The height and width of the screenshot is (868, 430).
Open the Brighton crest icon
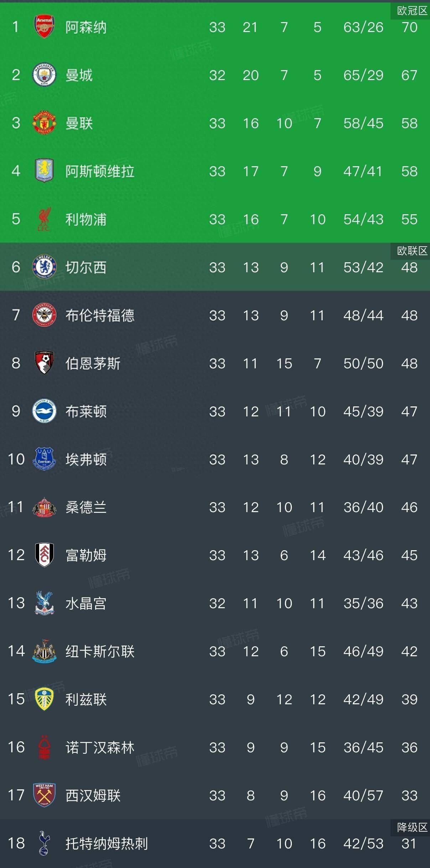click(x=44, y=411)
